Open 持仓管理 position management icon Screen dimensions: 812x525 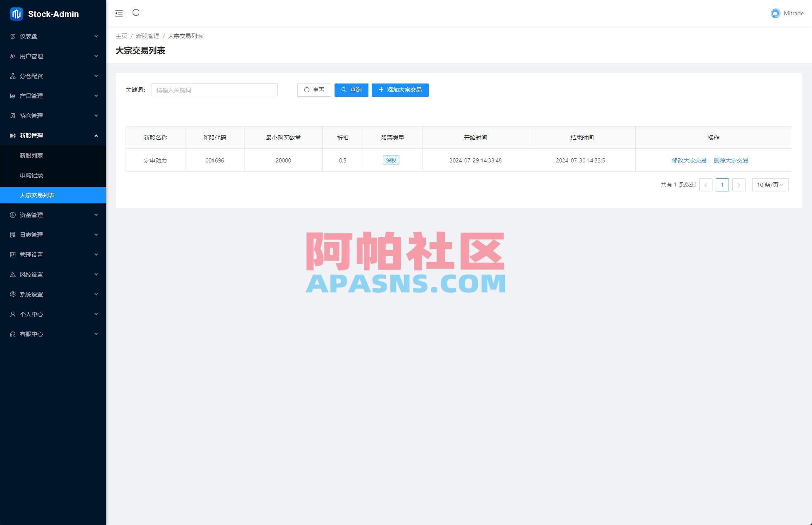click(x=13, y=116)
